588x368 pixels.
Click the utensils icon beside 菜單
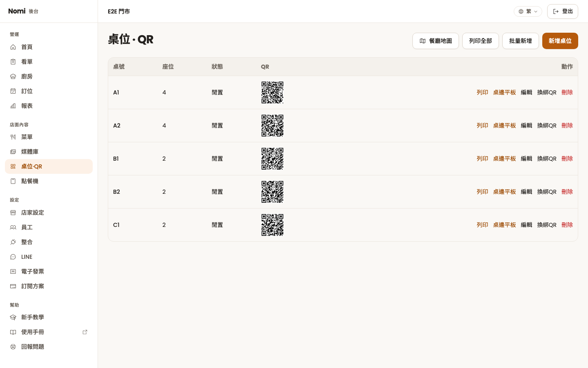pos(13,137)
